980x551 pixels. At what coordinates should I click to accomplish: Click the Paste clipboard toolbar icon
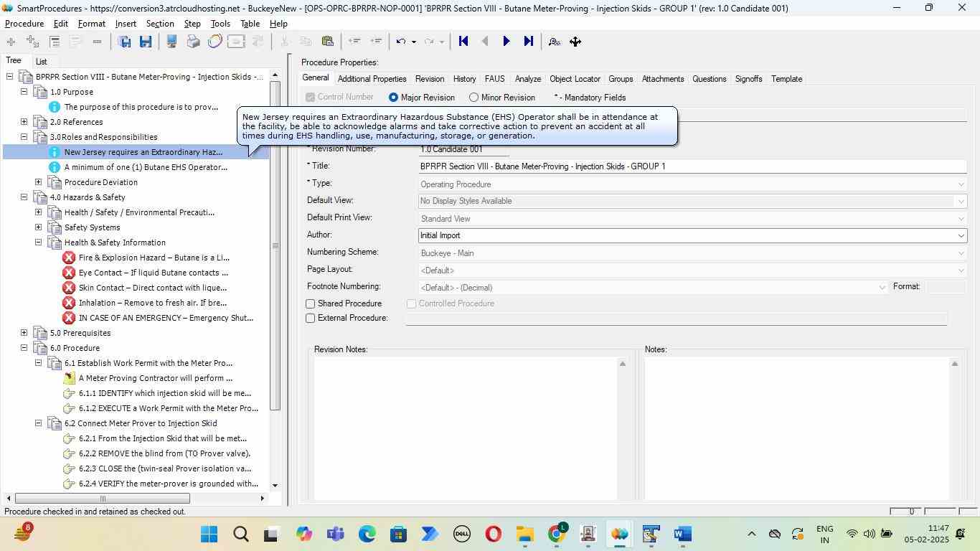328,42
